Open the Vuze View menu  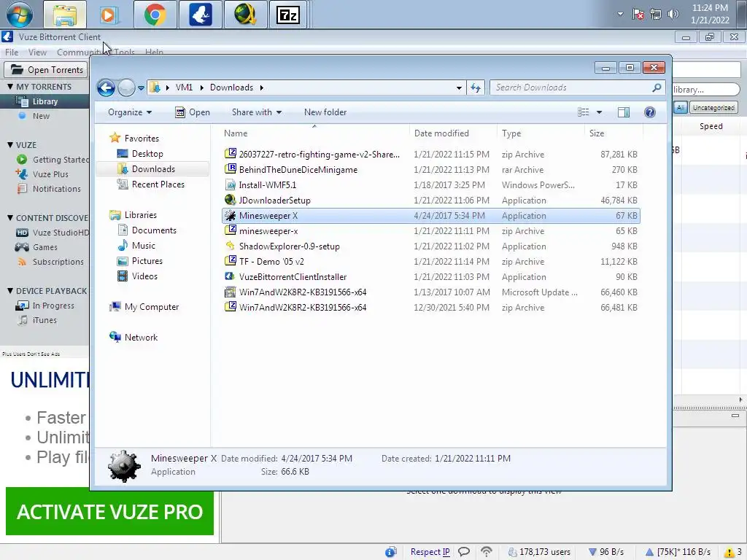(x=37, y=52)
